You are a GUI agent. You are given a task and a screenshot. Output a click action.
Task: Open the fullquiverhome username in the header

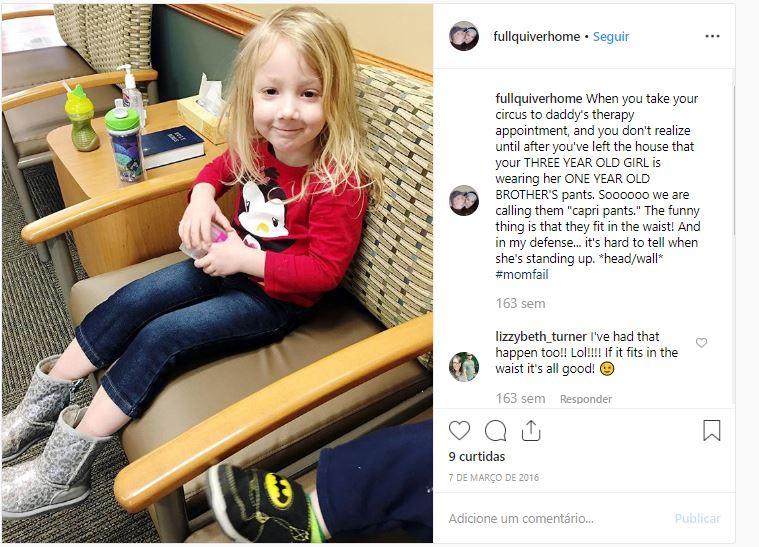coord(536,36)
